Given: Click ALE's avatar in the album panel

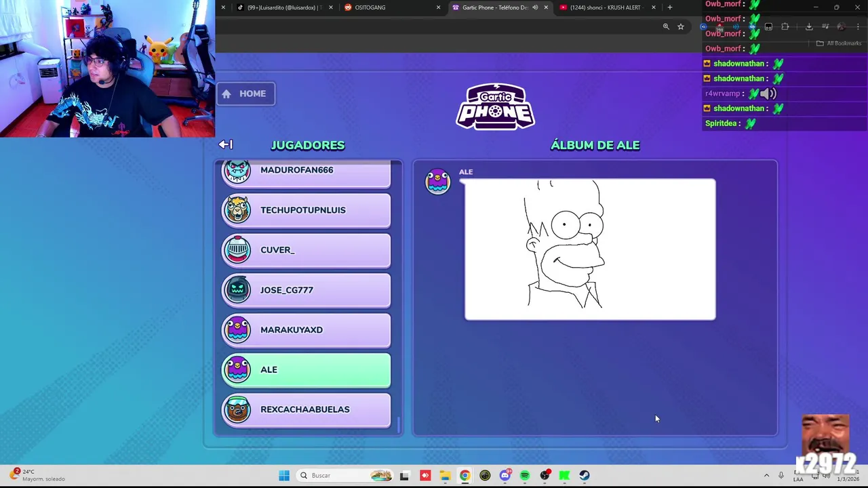Looking at the screenshot, I should pos(437,182).
